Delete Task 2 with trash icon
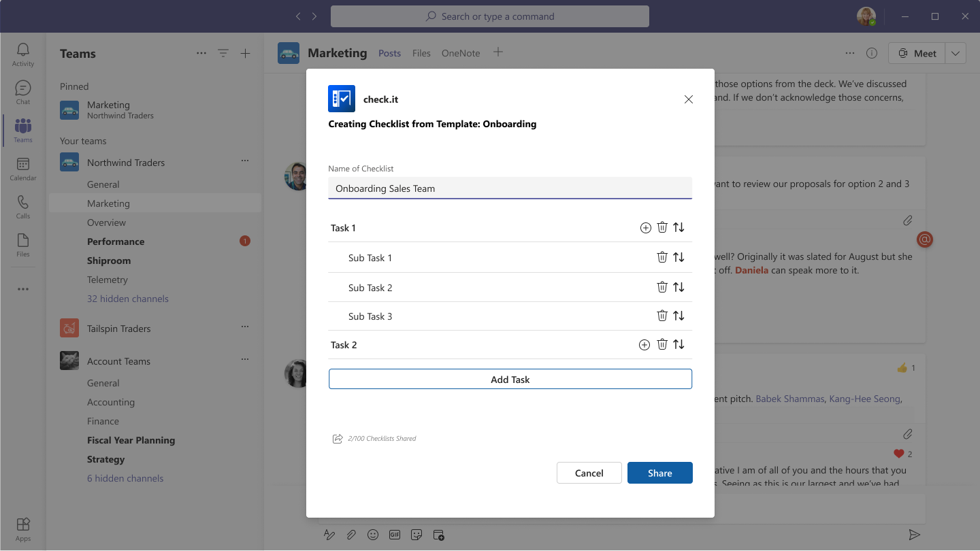980x551 pixels. pyautogui.click(x=662, y=344)
